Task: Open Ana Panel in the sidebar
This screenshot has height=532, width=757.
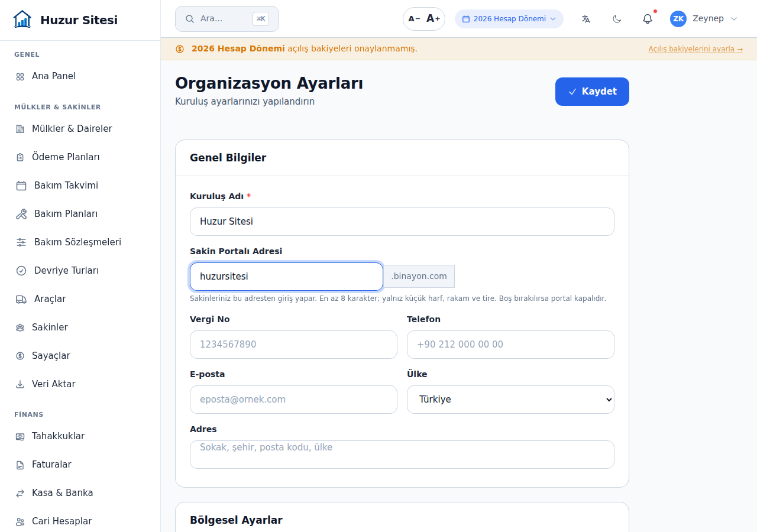Action: click(80, 76)
